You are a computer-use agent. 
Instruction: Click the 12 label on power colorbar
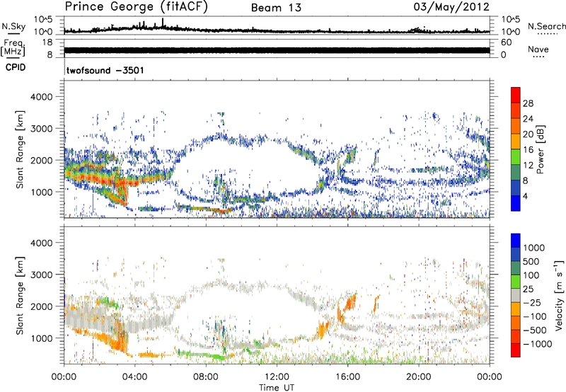[x=528, y=166]
